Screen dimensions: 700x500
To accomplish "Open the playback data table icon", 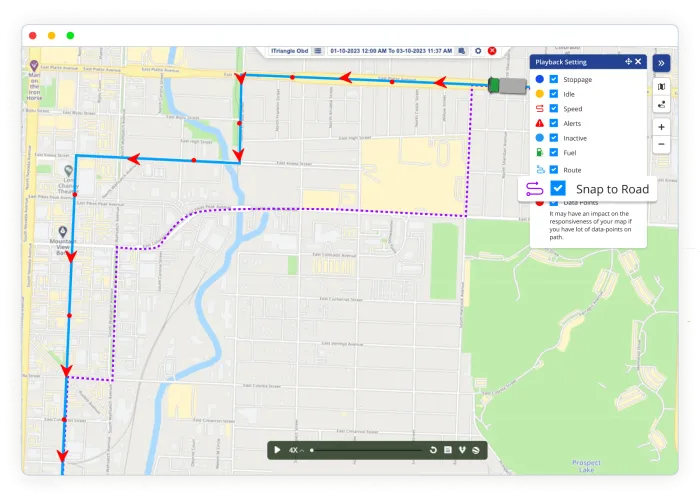I will [448, 450].
